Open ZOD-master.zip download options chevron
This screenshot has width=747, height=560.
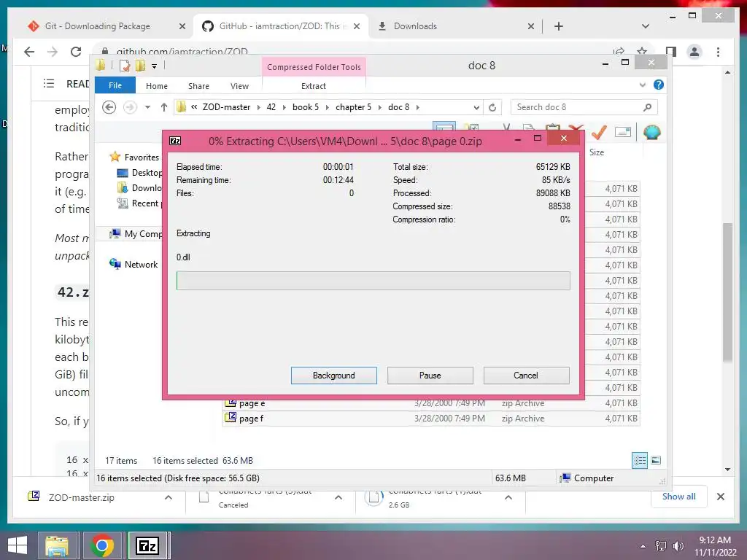169,497
